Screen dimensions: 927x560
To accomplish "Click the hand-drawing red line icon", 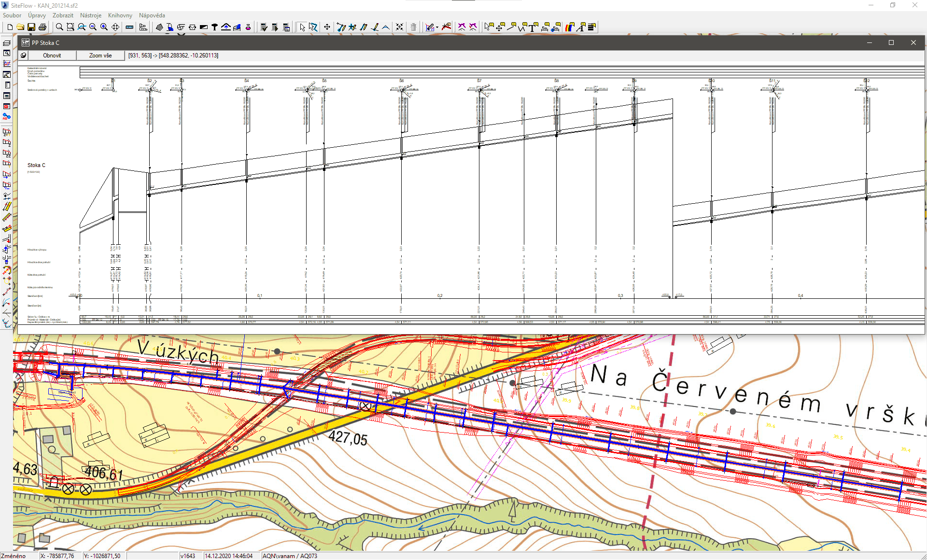I will pos(447,27).
